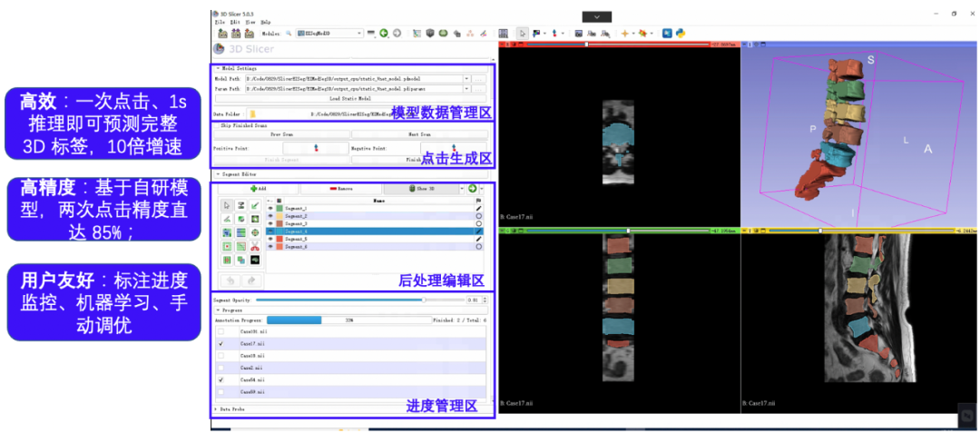Open the Show 3D options dropdown arrow

pos(463,188)
